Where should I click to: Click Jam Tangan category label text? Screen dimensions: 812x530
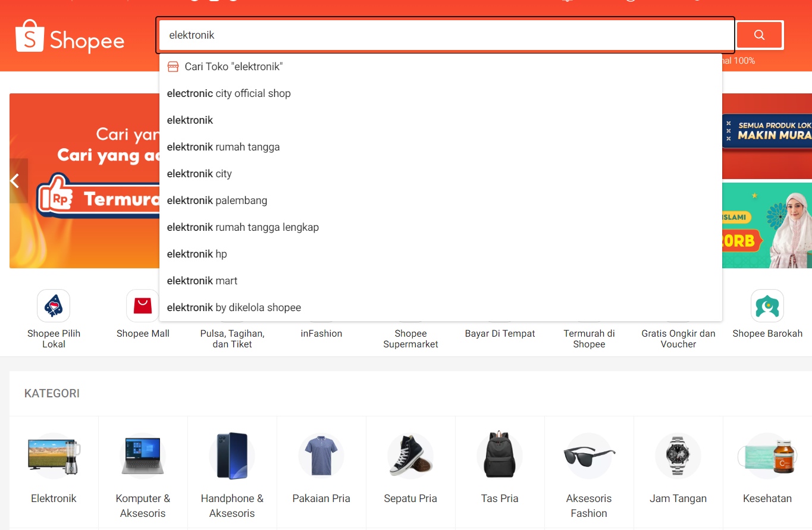[678, 498]
